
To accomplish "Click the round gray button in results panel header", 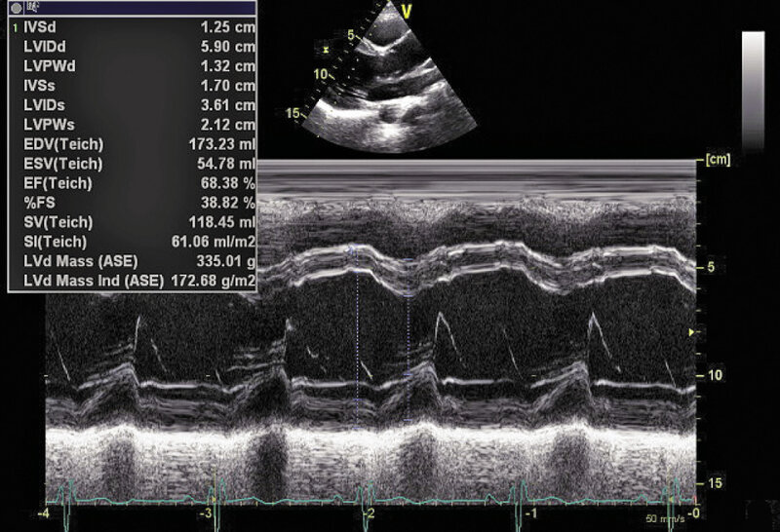I will click(17, 8).
